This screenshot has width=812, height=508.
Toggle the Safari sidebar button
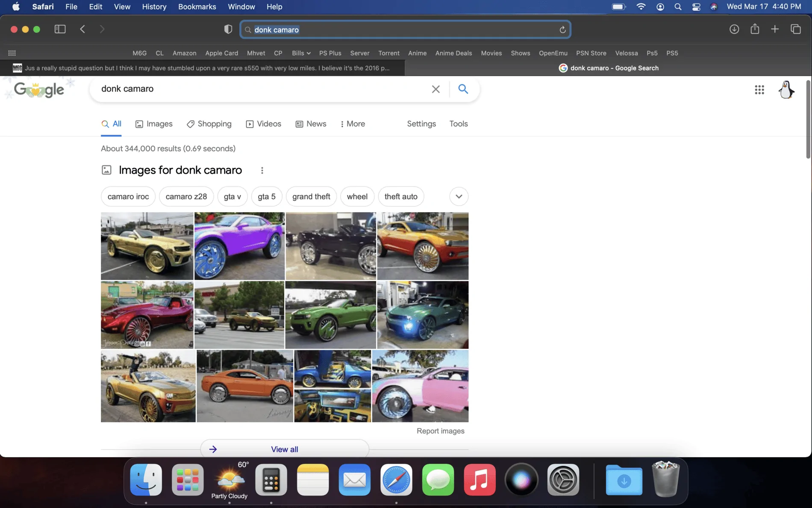(60, 29)
